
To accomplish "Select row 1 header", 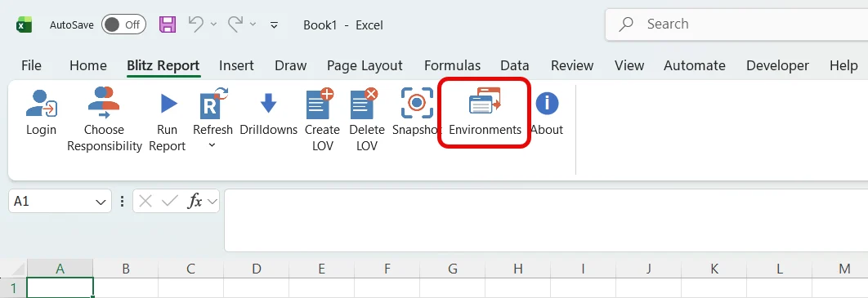I will pyautogui.click(x=13, y=288).
